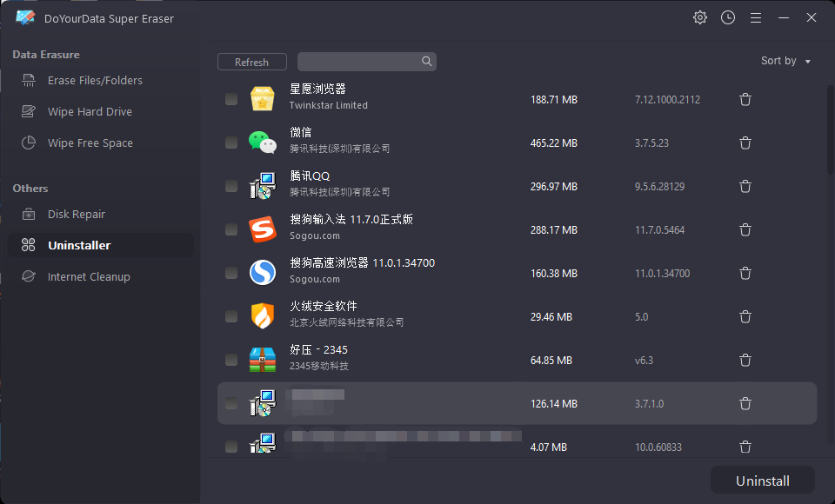Select the 搜狗输入法 checkbox
Screen dimensions: 835x504
pos(231,229)
